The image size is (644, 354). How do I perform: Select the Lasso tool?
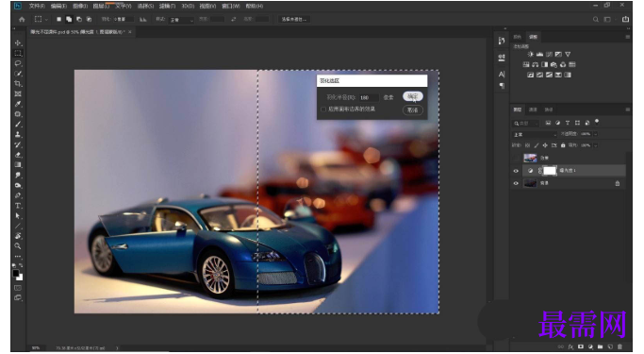18,63
